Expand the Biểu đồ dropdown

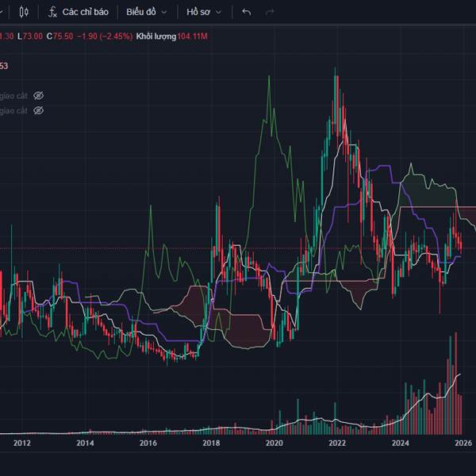(x=147, y=12)
